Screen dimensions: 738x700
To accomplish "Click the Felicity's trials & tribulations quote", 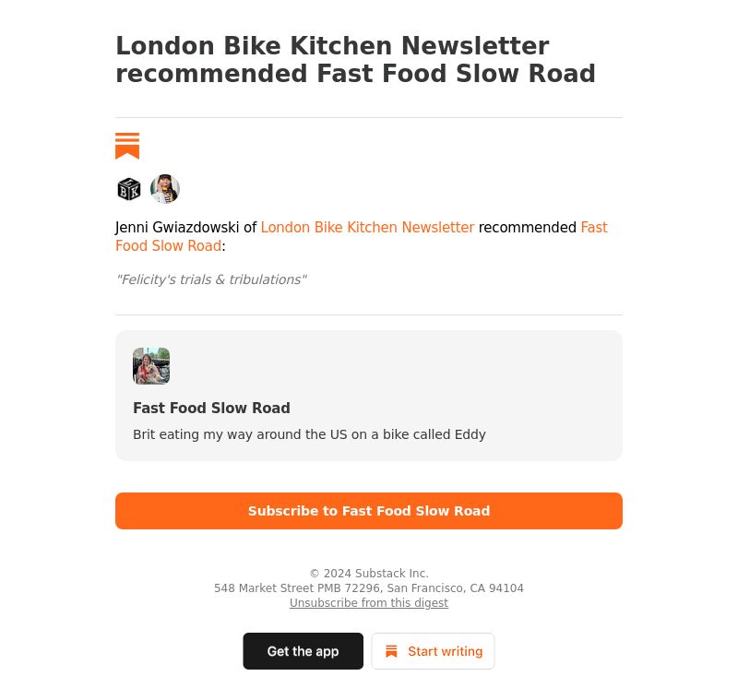I will coord(211,279).
